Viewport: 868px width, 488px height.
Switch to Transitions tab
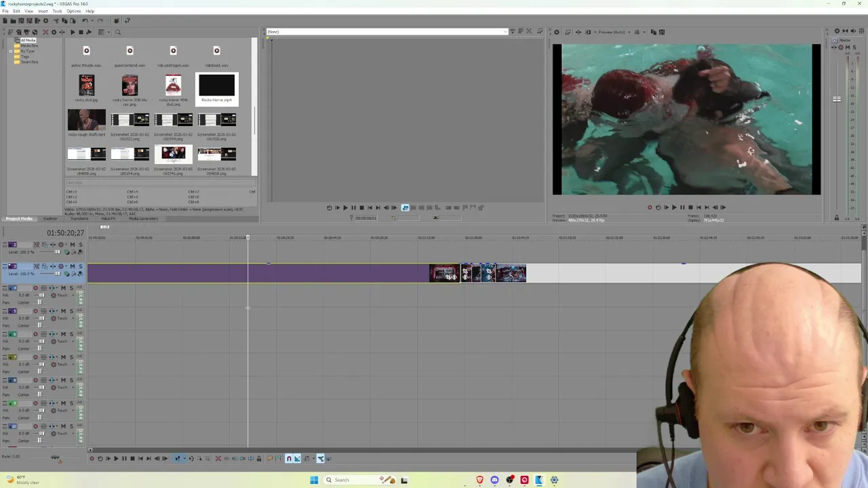click(x=79, y=219)
